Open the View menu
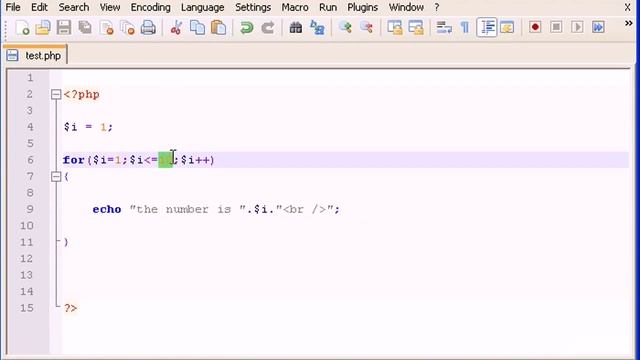This screenshot has width=640, height=360. coord(110,7)
